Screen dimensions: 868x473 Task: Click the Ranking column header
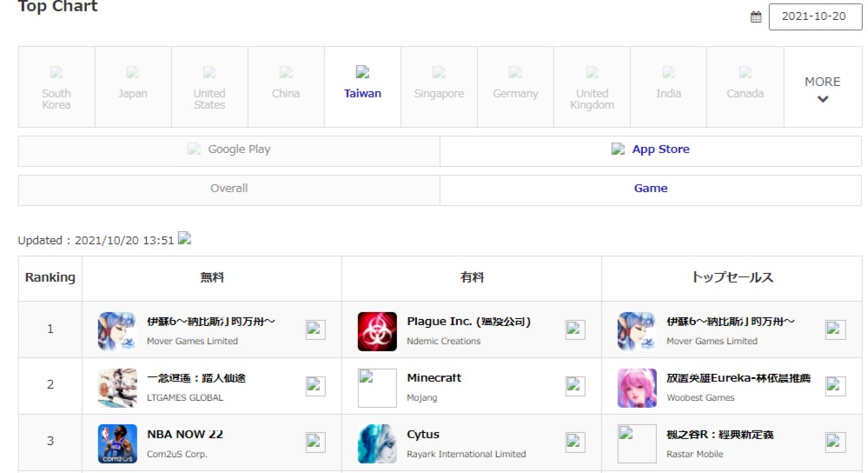(50, 278)
